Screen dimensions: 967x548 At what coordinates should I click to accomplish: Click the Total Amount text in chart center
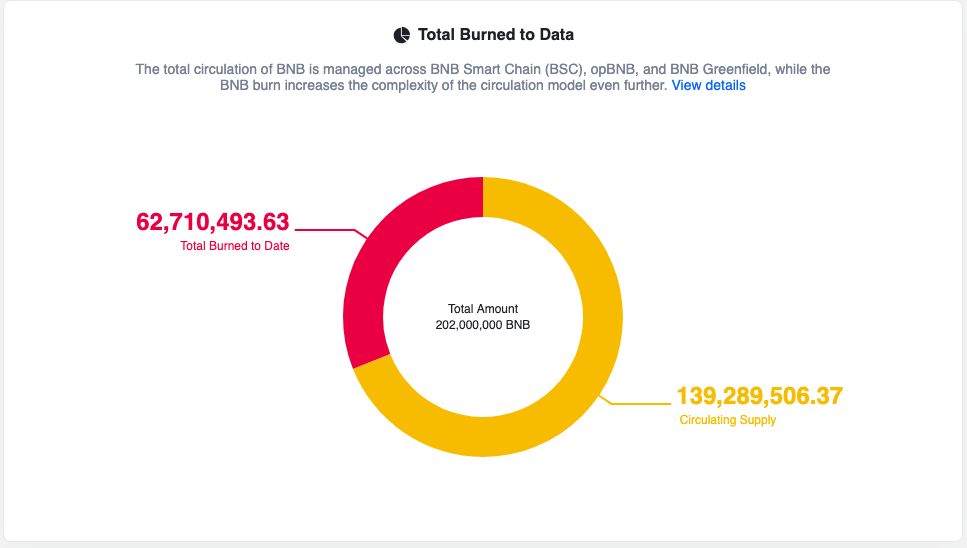pos(483,309)
